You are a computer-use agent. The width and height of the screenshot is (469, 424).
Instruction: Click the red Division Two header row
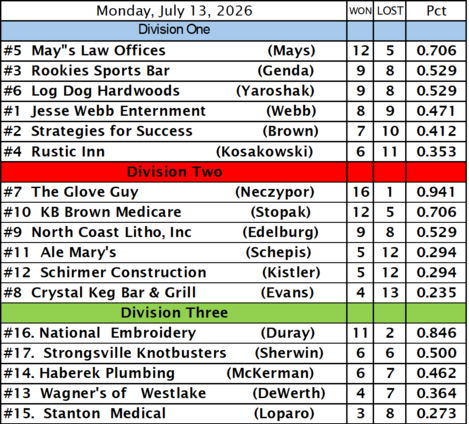point(233,172)
